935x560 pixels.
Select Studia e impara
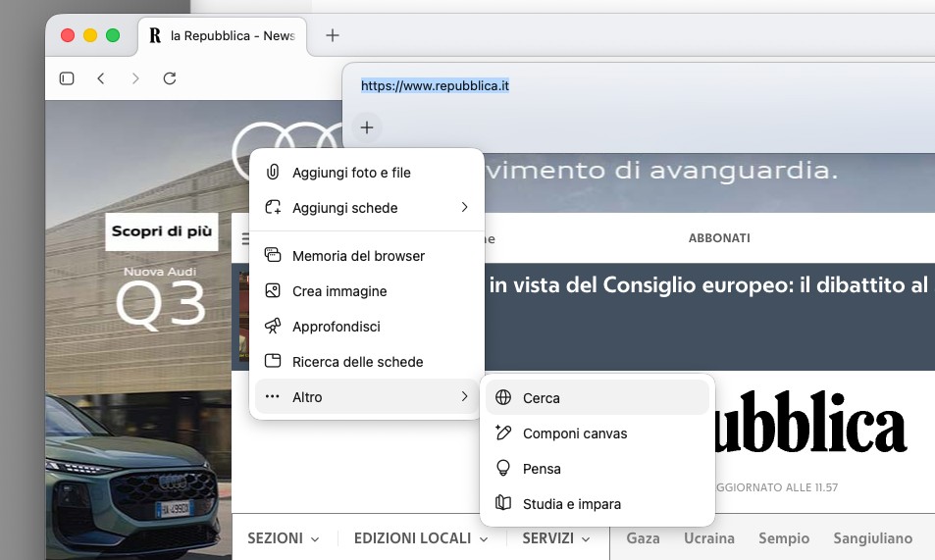pos(571,504)
